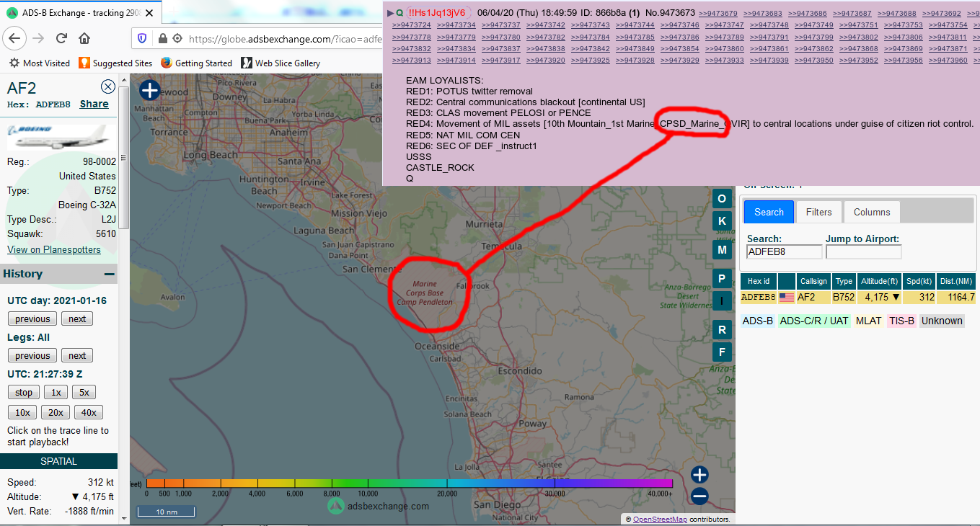Screen dimensions: 980x526
Task: Set playback speed to 5x
Action: pos(84,392)
